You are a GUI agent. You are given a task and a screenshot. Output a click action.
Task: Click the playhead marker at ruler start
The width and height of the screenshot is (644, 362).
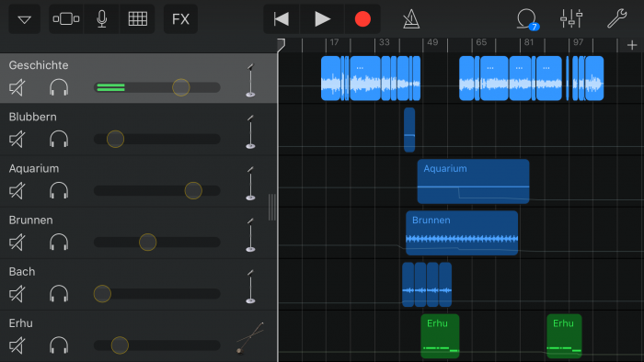[x=281, y=44]
